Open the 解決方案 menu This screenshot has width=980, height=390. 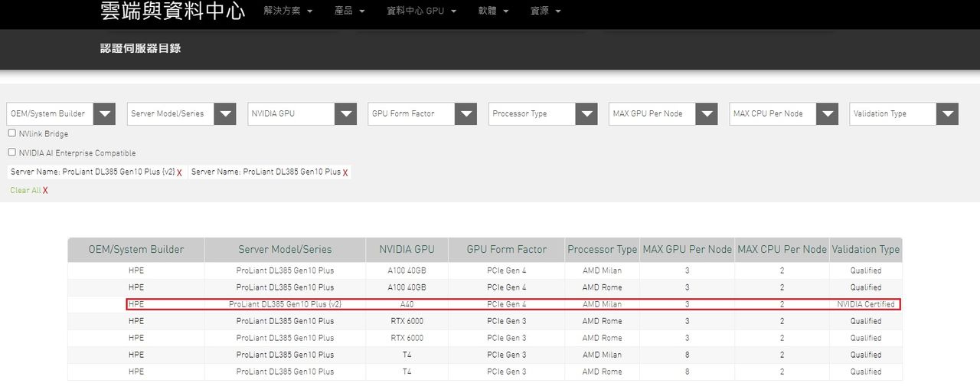click(287, 11)
